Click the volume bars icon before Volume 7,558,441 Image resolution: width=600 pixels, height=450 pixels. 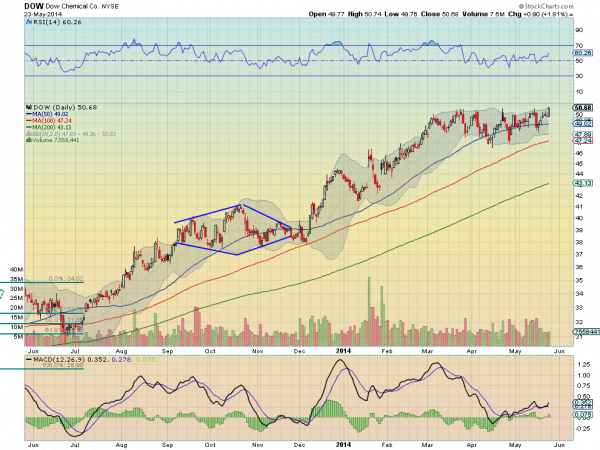point(29,140)
